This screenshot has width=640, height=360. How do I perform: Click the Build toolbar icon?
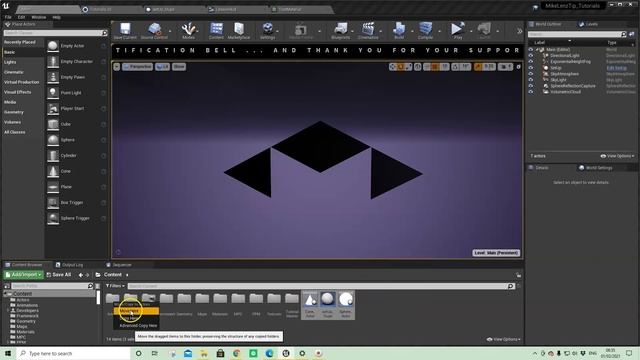click(399, 31)
